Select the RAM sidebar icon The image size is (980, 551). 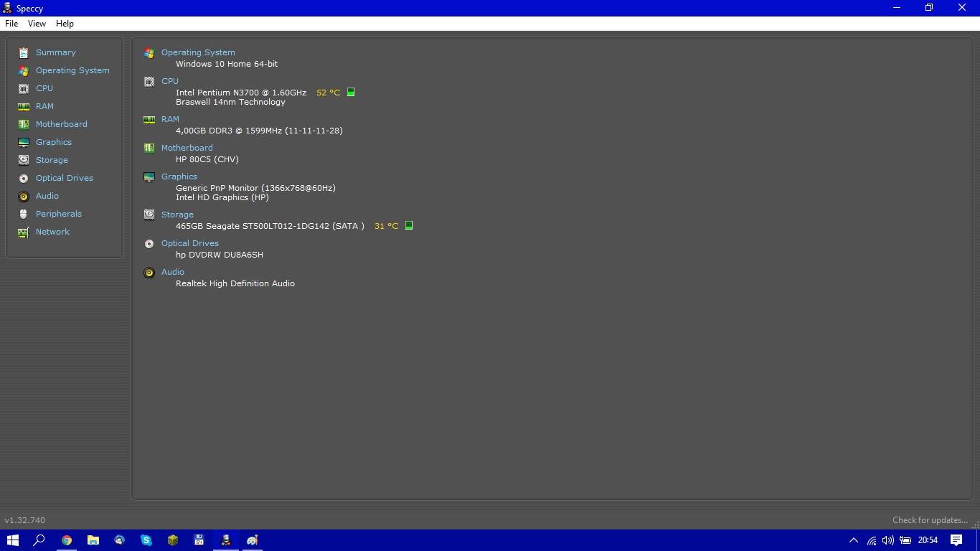pyautogui.click(x=24, y=106)
